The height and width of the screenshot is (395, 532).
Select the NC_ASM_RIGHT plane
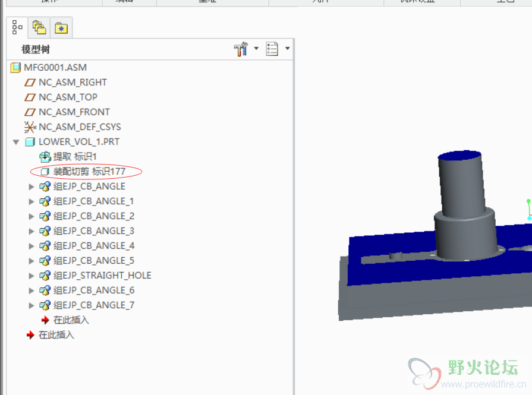[73, 83]
